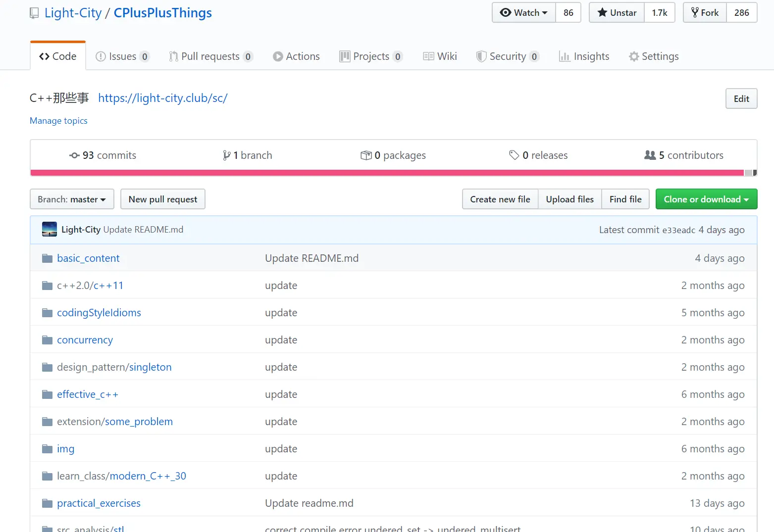Viewport: 774px width, 532px height.
Task: Click the folder icon for img
Action: coord(48,449)
